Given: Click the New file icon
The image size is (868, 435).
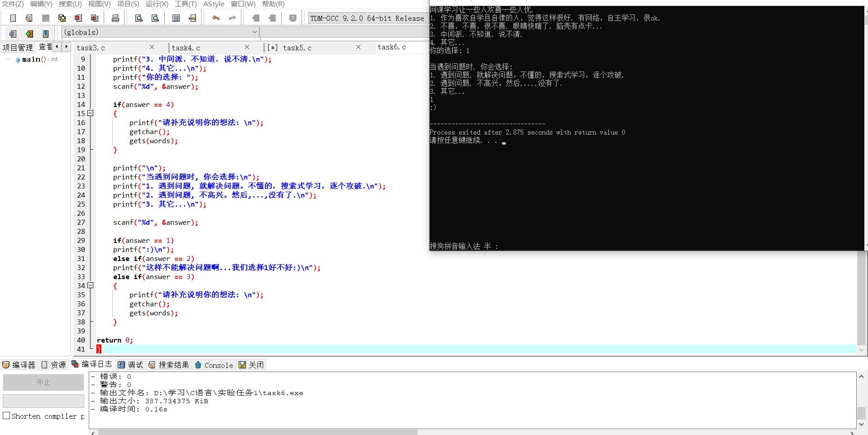Looking at the screenshot, I should click(x=13, y=18).
